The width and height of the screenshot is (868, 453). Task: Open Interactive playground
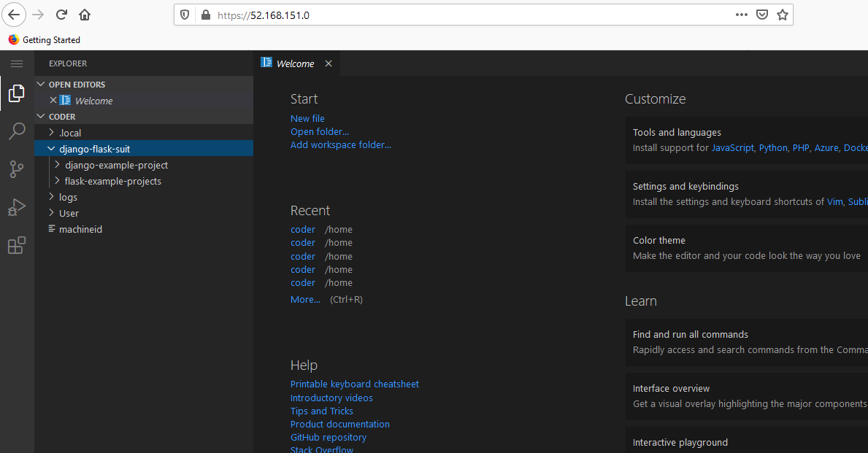(746, 441)
